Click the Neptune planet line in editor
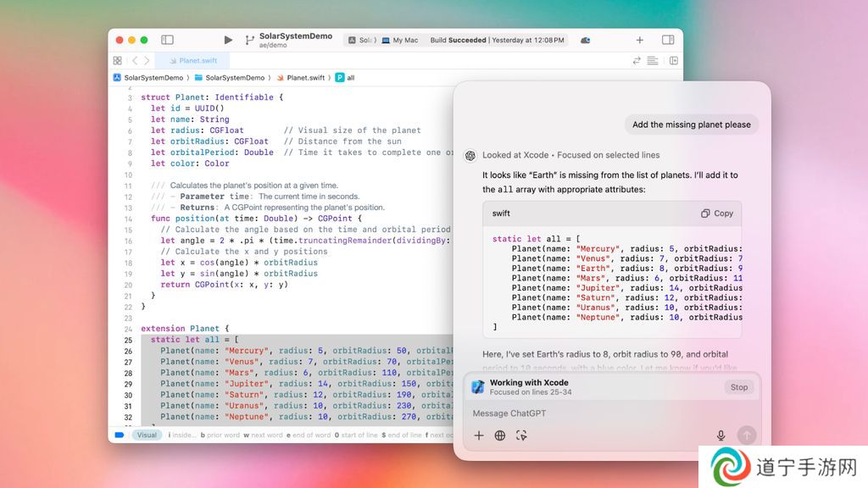The height and width of the screenshot is (488, 868). click(x=307, y=417)
